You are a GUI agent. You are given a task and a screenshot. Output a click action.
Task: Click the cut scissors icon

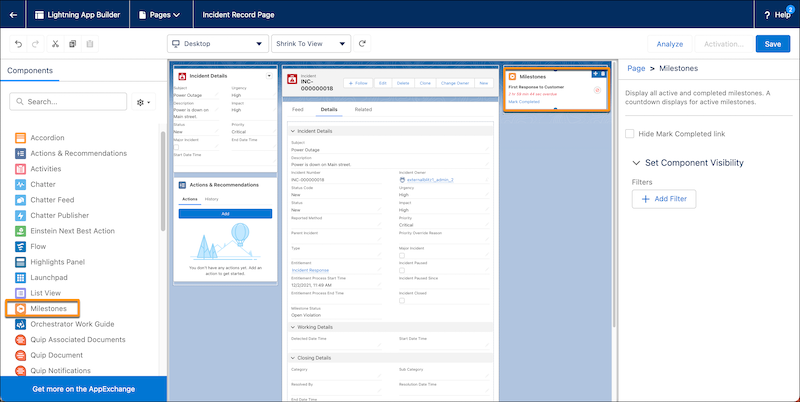pos(56,44)
